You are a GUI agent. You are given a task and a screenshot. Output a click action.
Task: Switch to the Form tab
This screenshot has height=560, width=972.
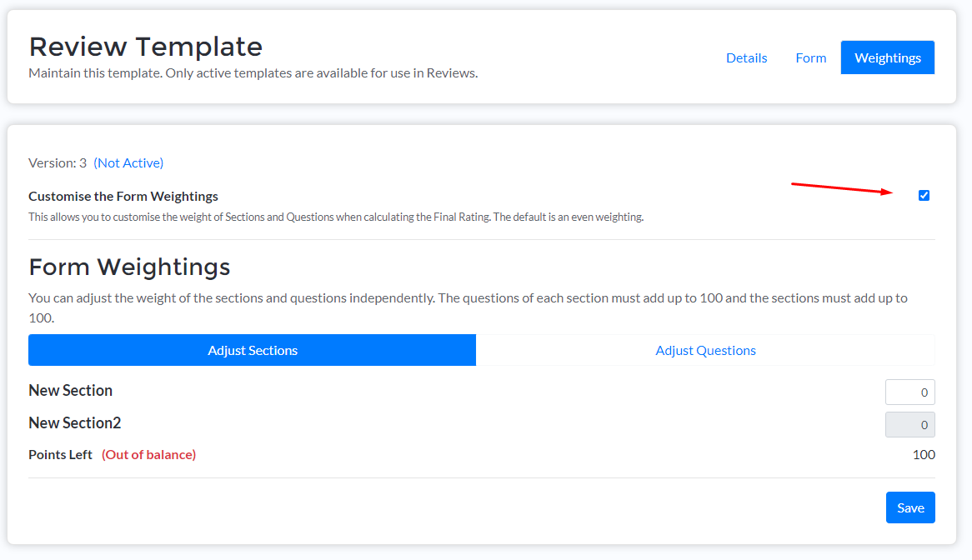click(810, 57)
